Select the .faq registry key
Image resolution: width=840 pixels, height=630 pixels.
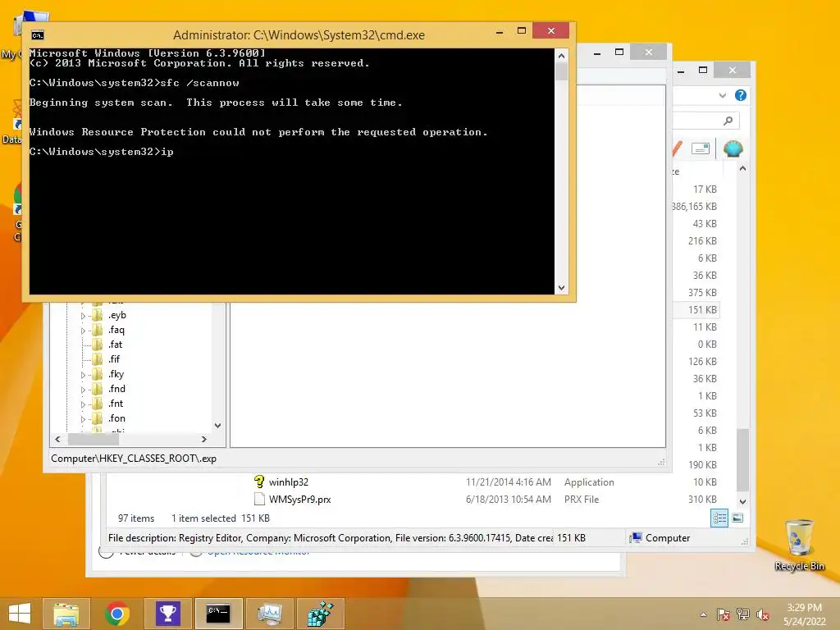[x=116, y=330]
